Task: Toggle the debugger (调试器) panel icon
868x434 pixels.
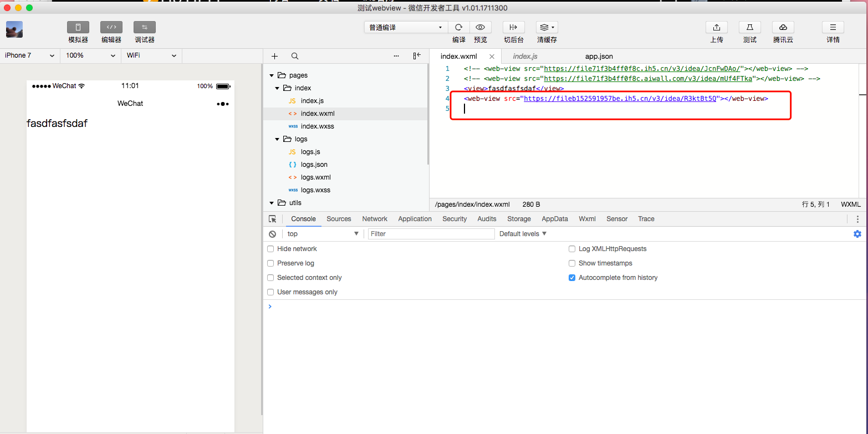Action: [144, 27]
